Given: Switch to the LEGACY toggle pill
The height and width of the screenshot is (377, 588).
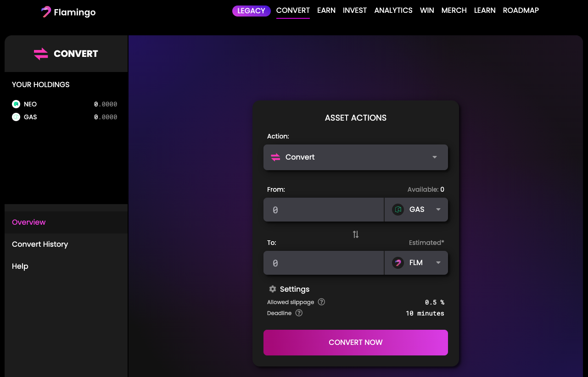Looking at the screenshot, I should (252, 11).
